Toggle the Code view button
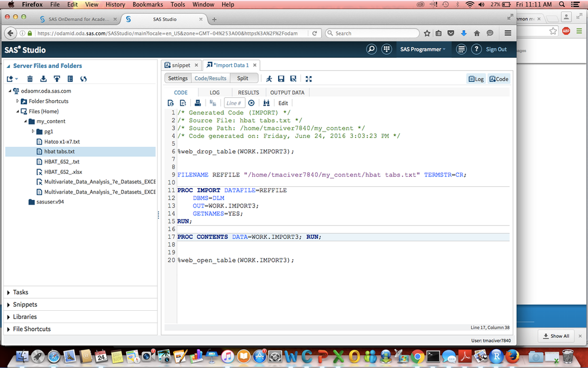Viewport: 588px width, 368px height. (498, 79)
